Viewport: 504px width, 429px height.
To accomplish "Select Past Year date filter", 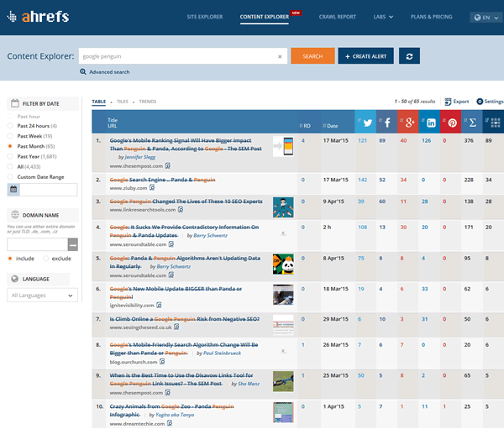I will pyautogui.click(x=10, y=156).
